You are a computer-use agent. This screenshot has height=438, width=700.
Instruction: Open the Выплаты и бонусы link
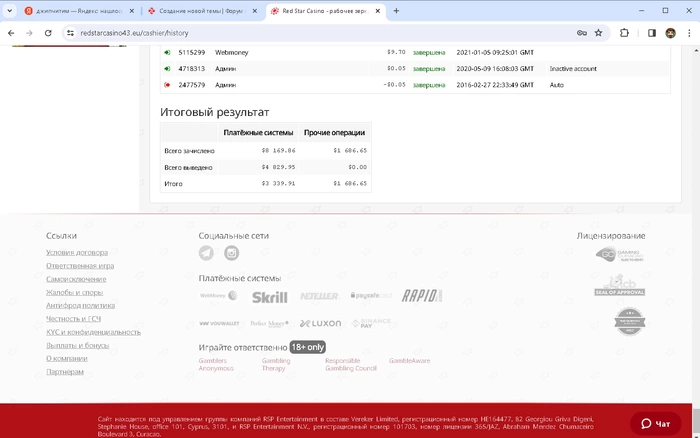pos(77,345)
